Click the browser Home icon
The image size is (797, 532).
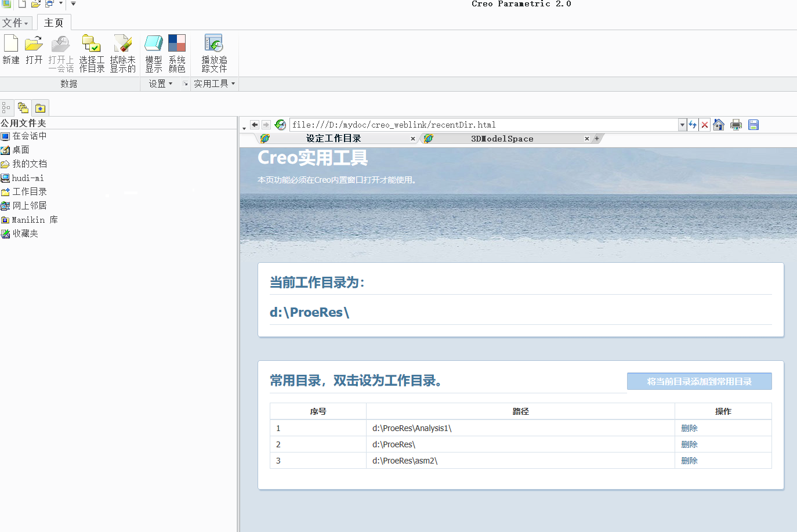[x=719, y=125]
